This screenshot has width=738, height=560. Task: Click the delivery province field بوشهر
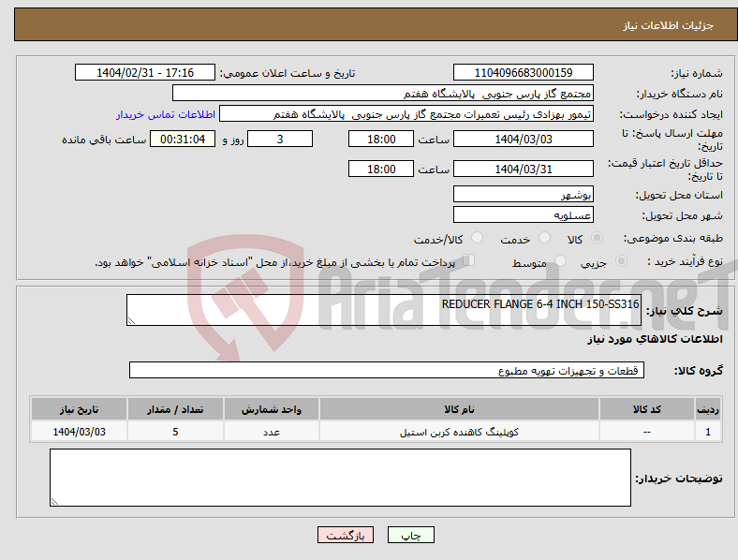click(x=524, y=195)
